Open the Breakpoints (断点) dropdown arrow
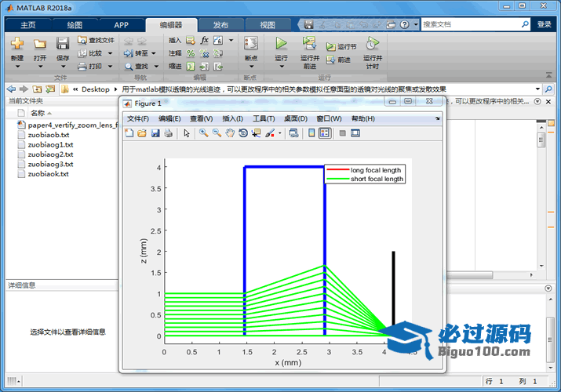Image resolution: width=561 pixels, height=392 pixels. (x=251, y=66)
